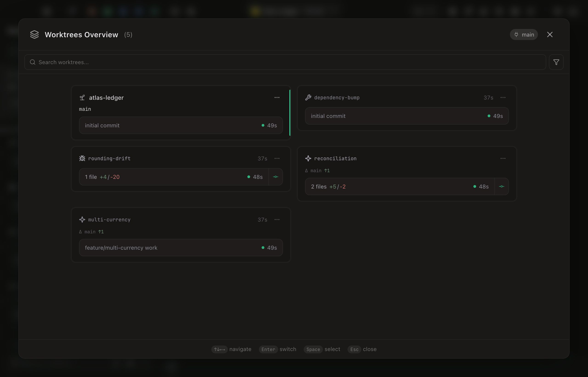This screenshot has height=377, width=588.
Task: Open the more options menu for reconciliation
Action: point(503,158)
